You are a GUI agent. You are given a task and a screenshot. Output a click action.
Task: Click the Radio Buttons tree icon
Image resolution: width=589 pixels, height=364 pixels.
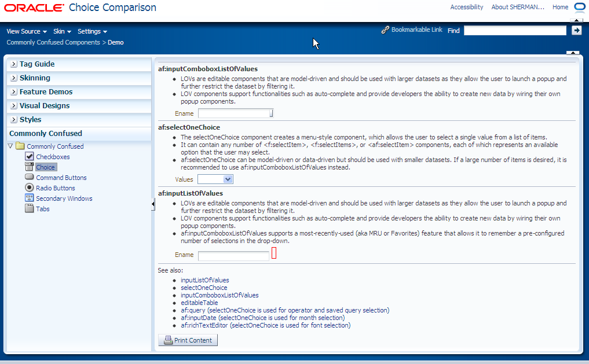coord(30,187)
